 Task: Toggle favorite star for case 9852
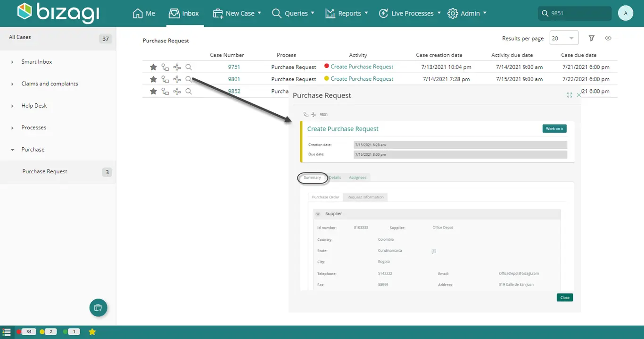coord(153,91)
